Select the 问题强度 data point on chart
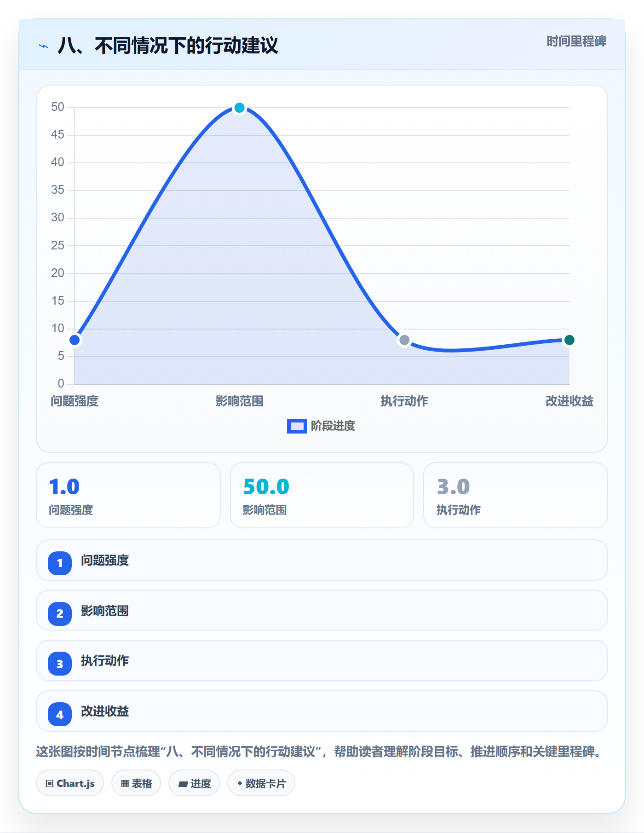 tap(75, 340)
